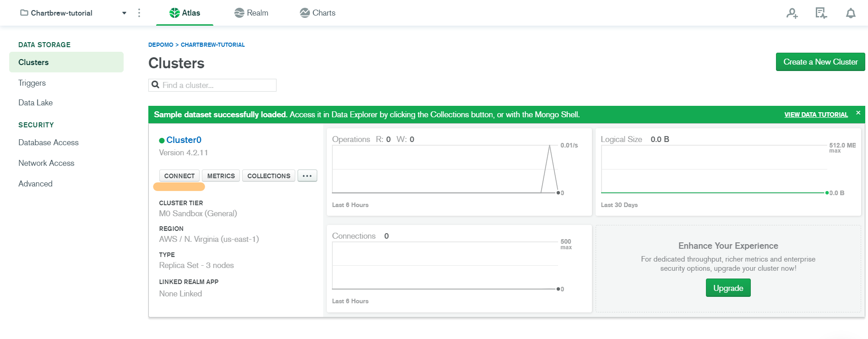Viewport: 868px width, 339px height.
Task: Select the Atlas tab label
Action: click(x=191, y=13)
